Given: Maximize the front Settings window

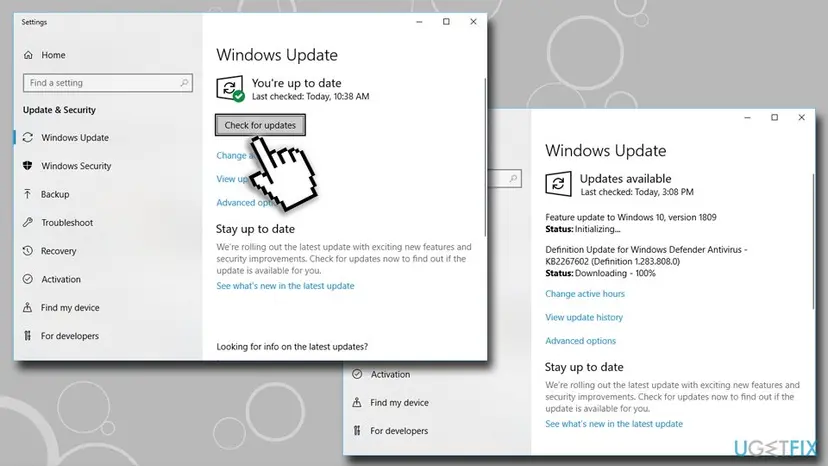Looking at the screenshot, I should 446,22.
